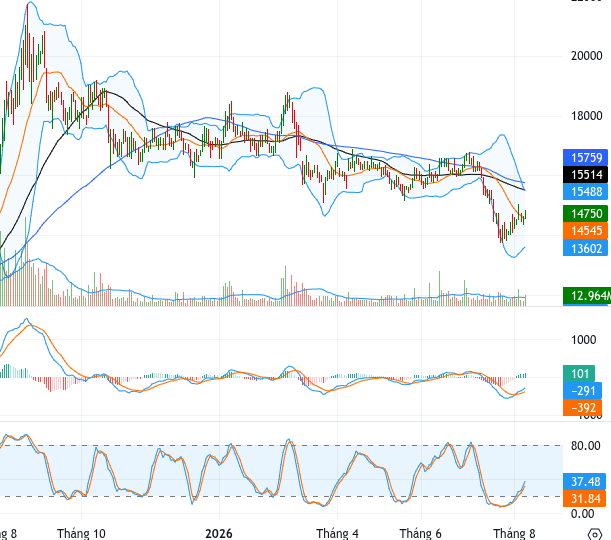Click the Tháng 10 time axis label
Viewport: 611px width, 540px height.
tap(81, 533)
